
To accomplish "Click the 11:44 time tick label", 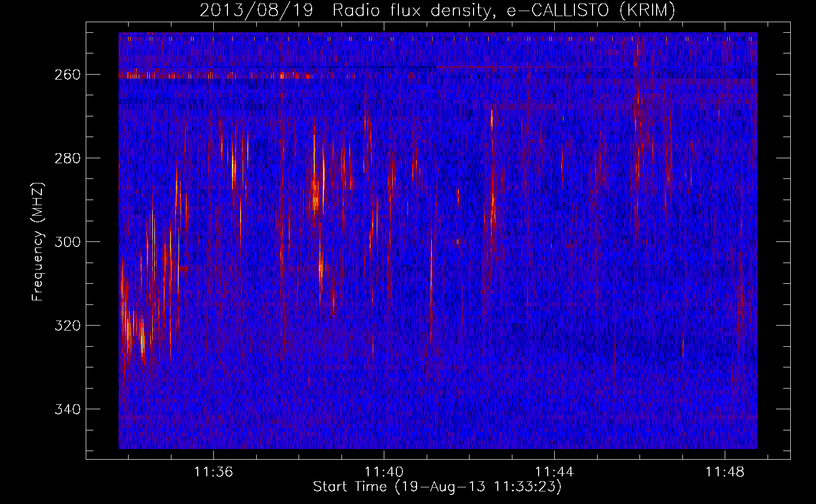I will [554, 472].
